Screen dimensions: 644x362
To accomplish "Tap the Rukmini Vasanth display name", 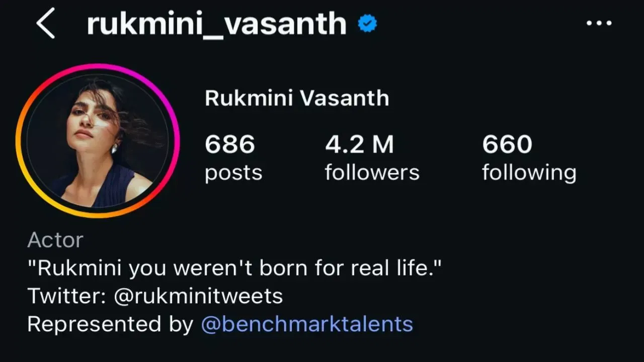I will point(297,99).
